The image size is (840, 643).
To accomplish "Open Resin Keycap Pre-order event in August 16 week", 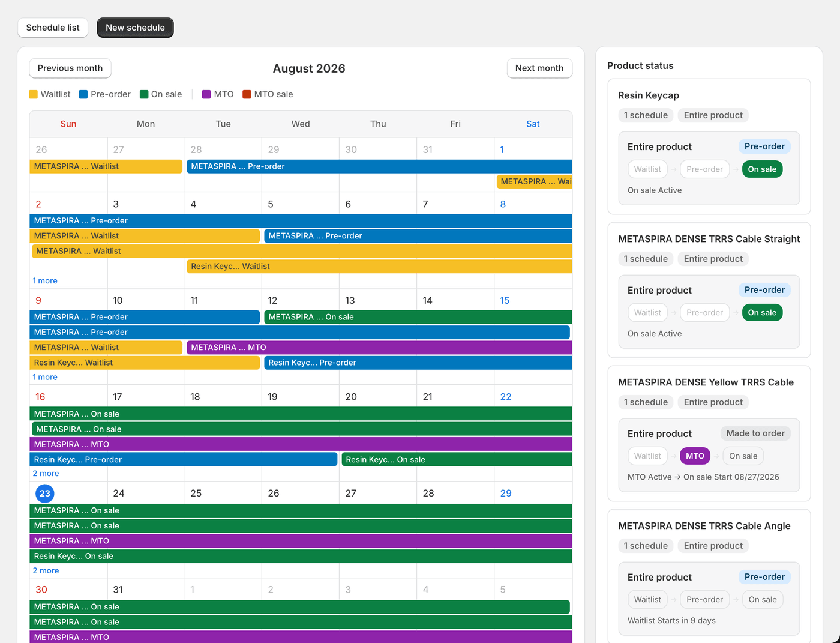I will [184, 460].
